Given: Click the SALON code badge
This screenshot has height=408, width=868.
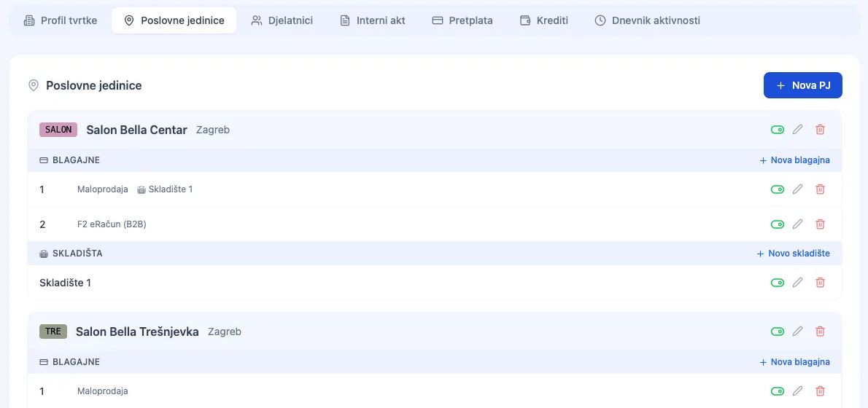Looking at the screenshot, I should pos(58,130).
